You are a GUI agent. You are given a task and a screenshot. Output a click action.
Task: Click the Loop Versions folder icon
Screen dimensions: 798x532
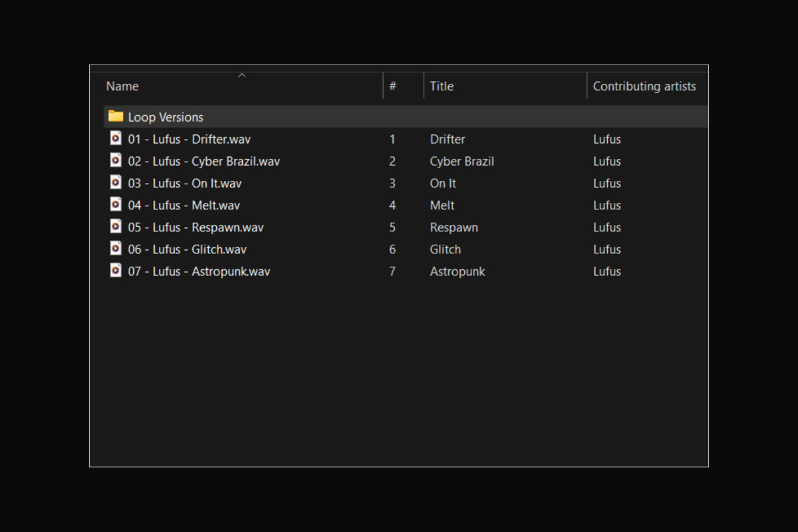click(116, 116)
